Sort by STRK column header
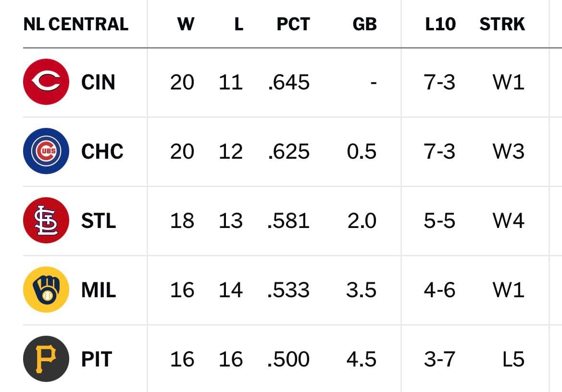Screen dimensions: 562x392 coord(502,24)
